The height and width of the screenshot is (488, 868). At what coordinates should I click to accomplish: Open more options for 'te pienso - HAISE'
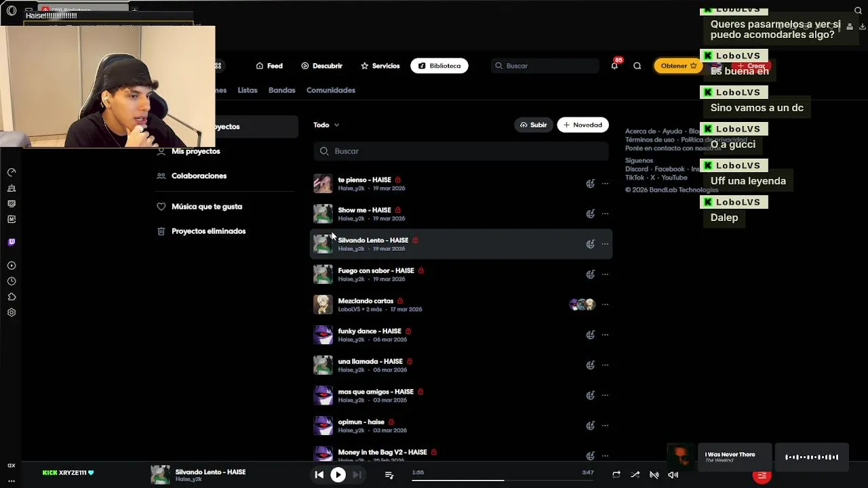click(605, 184)
